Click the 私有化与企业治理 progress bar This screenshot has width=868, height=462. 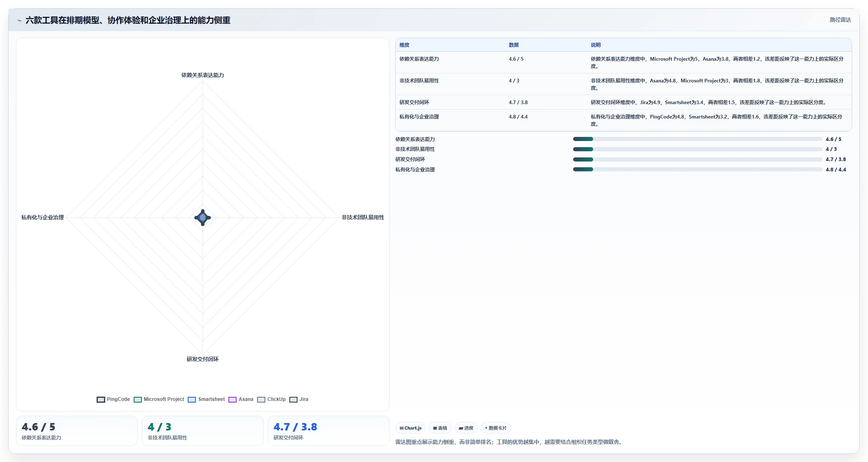coord(698,169)
